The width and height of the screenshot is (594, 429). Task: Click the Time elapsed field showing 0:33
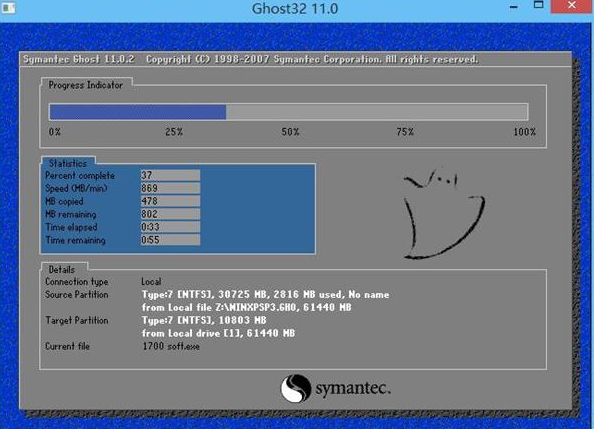pyautogui.click(x=170, y=227)
